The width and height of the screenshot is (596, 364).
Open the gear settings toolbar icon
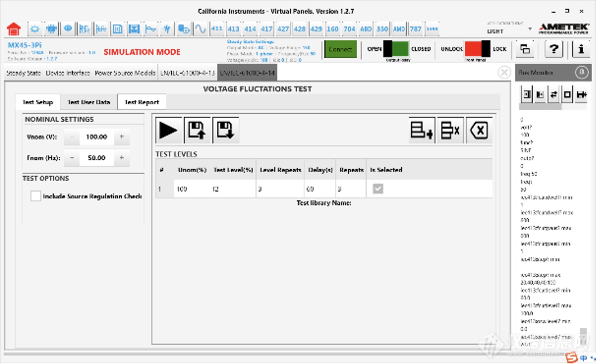pyautogui.click(x=35, y=29)
